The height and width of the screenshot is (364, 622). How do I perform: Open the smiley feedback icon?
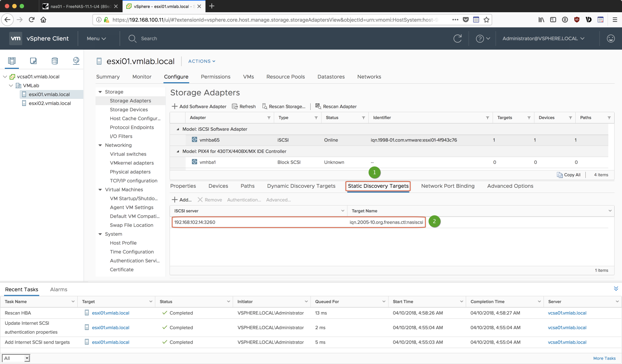pos(611,39)
